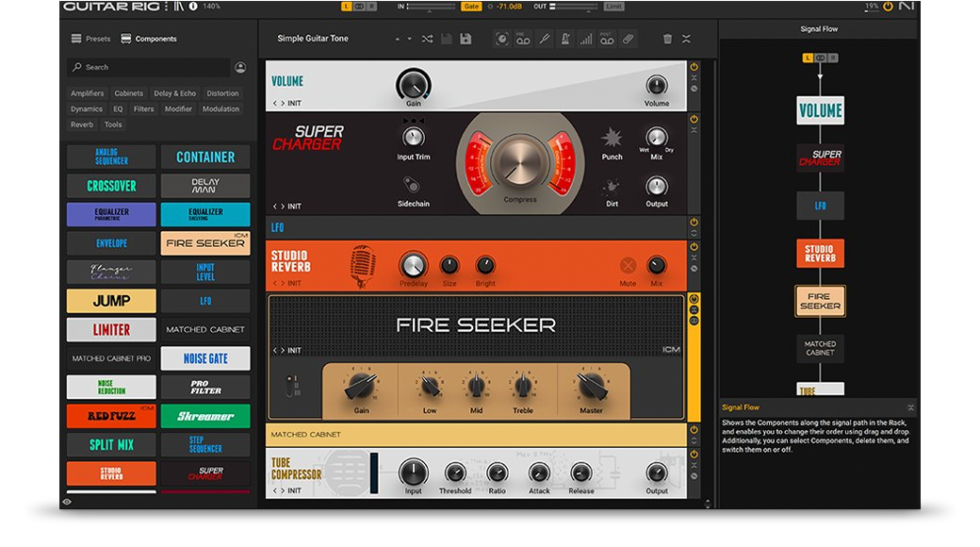Switch to the Components tab
The height and width of the screenshot is (547, 980).
click(149, 39)
